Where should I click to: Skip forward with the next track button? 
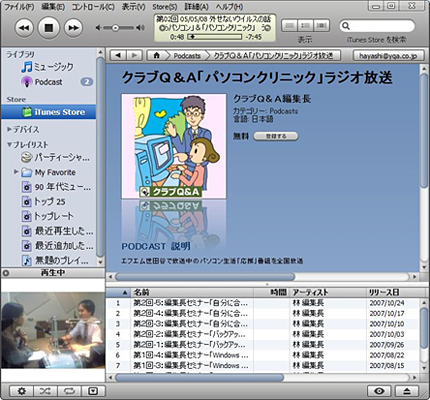point(73,28)
